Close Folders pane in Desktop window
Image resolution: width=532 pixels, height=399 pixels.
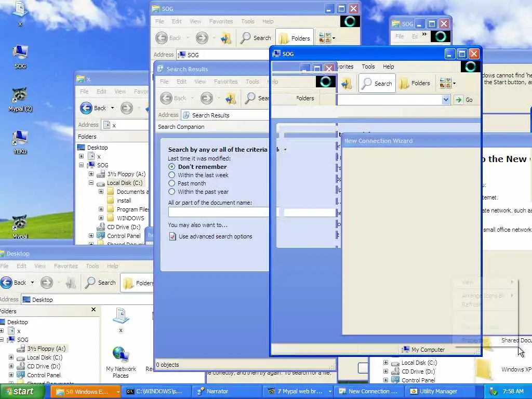point(94,310)
